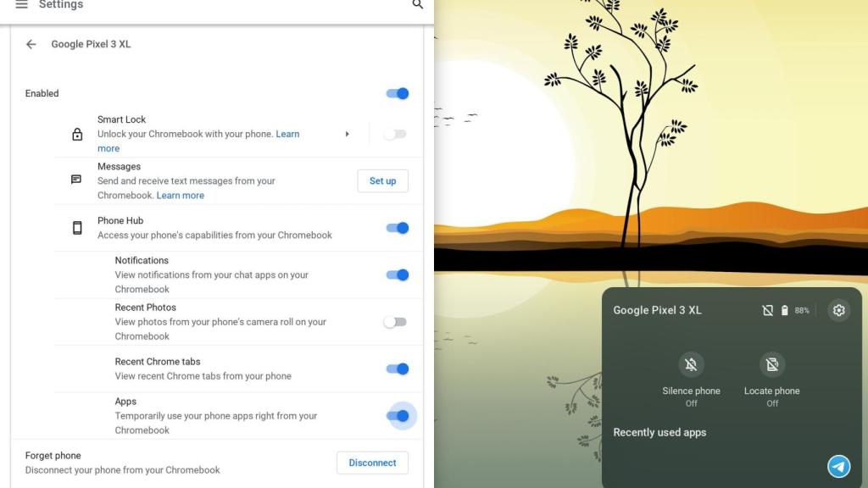Open Phone Hub panel settings gear
The width and height of the screenshot is (868, 488).
pyautogui.click(x=838, y=310)
